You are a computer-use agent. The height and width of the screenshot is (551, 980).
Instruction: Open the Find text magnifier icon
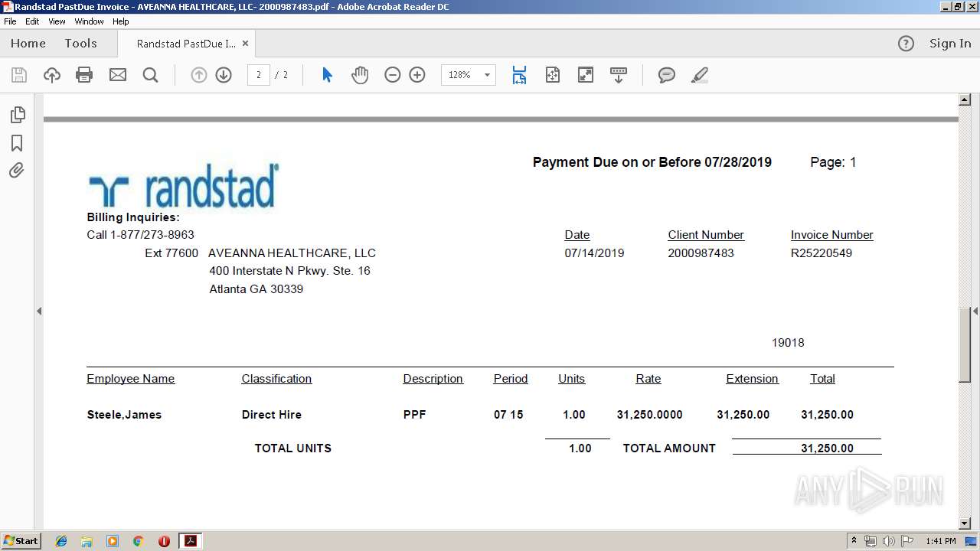[x=150, y=75]
